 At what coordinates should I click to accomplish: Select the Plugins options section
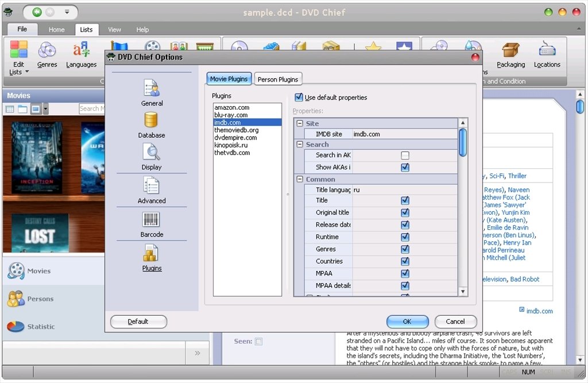click(x=152, y=258)
